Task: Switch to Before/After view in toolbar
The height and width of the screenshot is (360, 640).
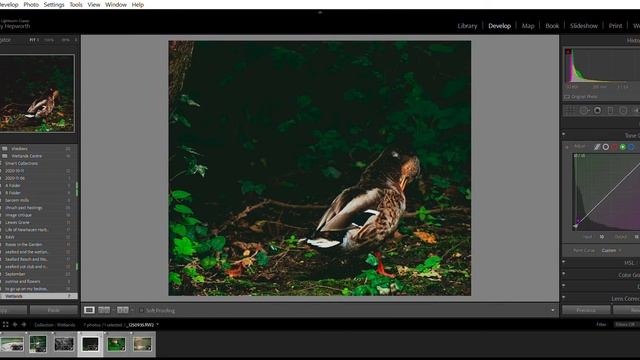Action: (122, 310)
